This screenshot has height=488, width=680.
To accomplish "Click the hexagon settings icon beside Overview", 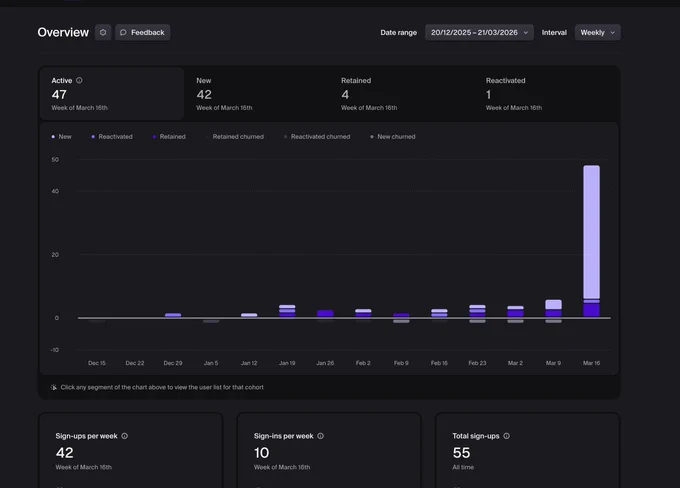I will point(103,33).
